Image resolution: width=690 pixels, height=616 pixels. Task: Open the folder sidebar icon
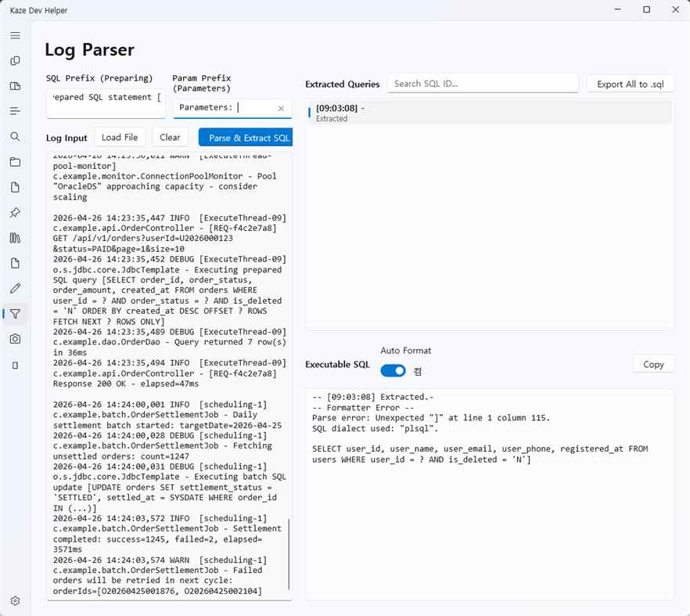pos(16,162)
